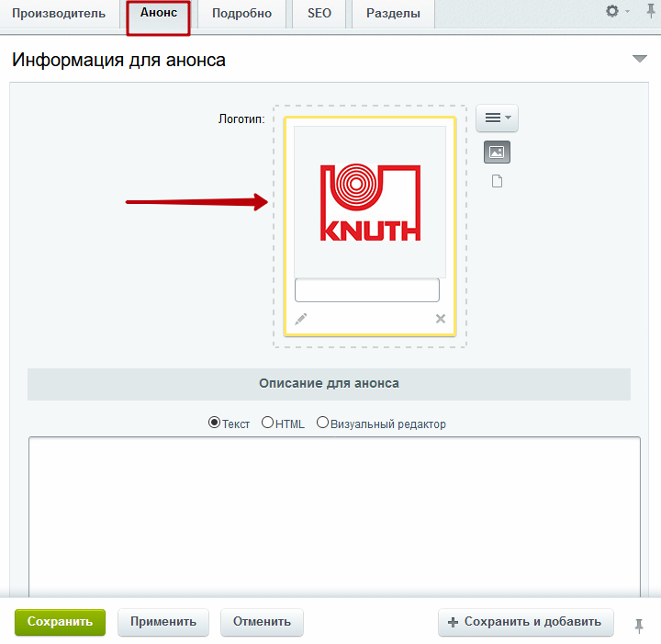The height and width of the screenshot is (644, 661).
Task: Pin the tab bar with top pushpin
Action: tap(651, 11)
